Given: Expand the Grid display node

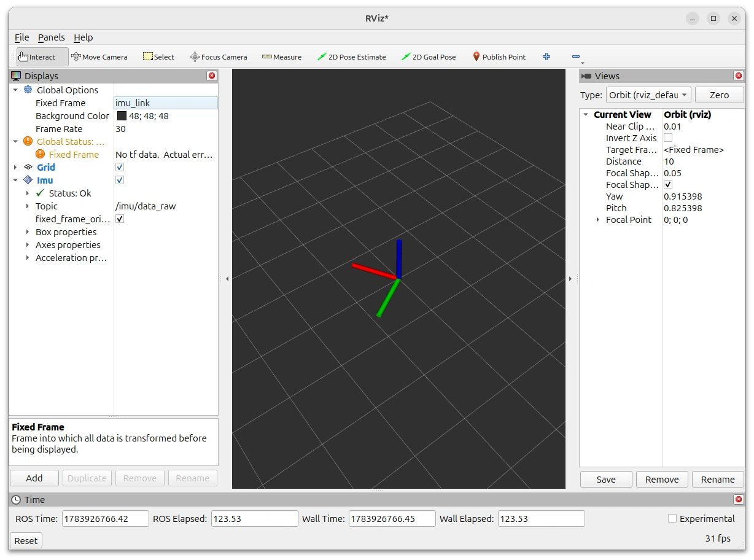Looking at the screenshot, I should (x=15, y=168).
